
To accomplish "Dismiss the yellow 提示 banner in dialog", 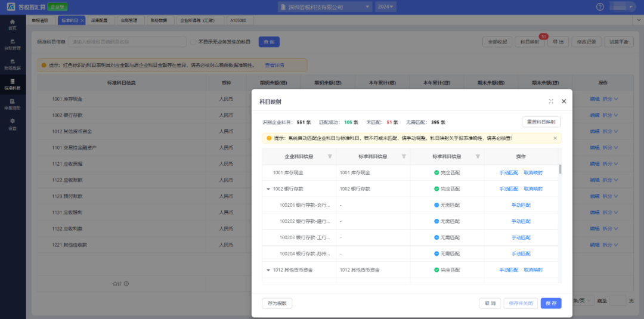I will click(555, 138).
